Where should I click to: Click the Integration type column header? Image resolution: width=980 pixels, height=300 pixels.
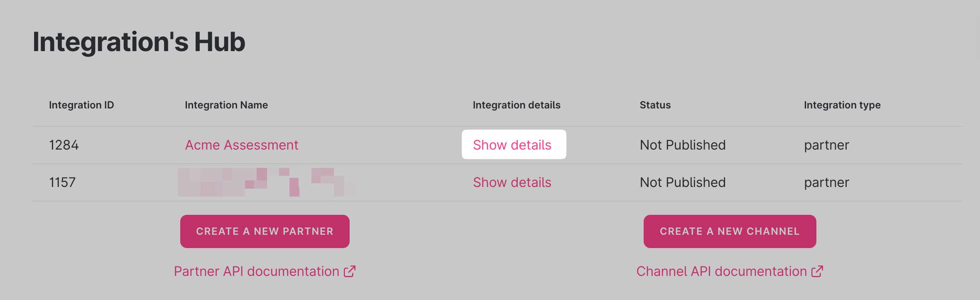pyautogui.click(x=842, y=105)
